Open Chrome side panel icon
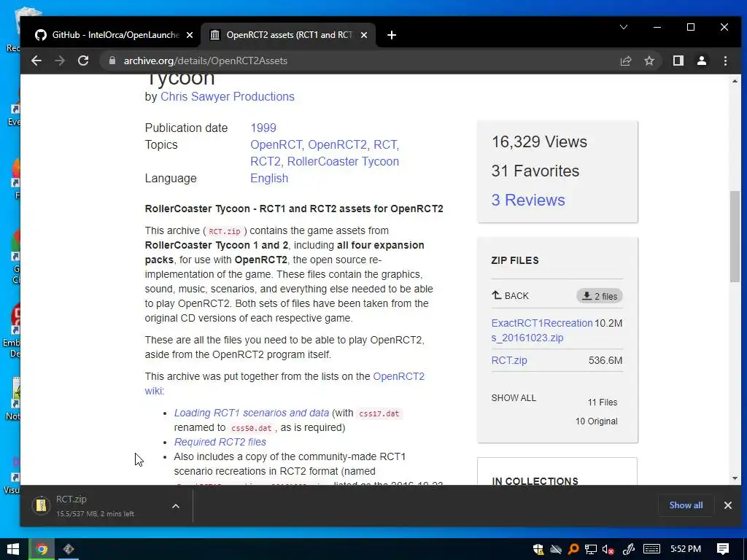Viewport: 747px width, 560px height. click(678, 61)
